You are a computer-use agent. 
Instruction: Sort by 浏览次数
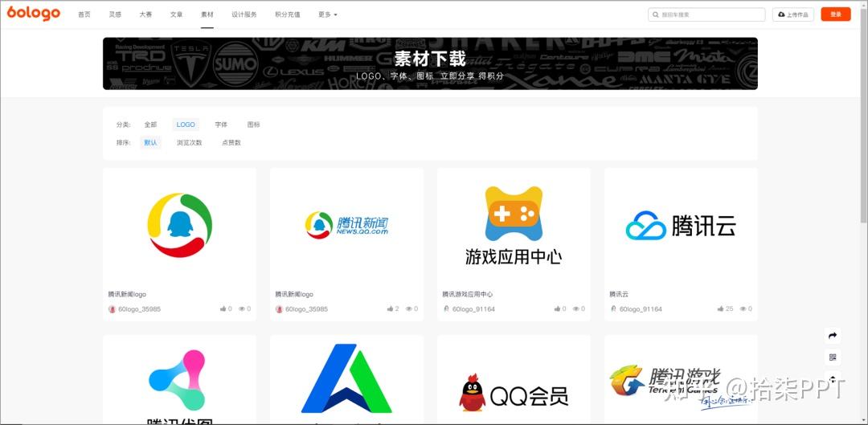point(190,142)
